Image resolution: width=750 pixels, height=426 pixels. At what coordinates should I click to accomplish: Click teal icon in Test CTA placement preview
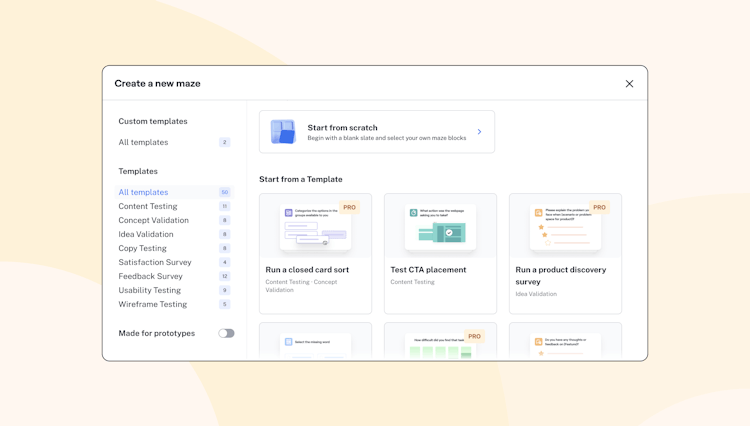click(414, 212)
